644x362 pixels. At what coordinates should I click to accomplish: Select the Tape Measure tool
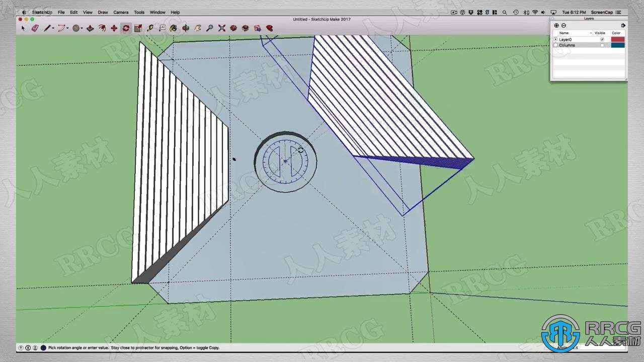click(150, 28)
